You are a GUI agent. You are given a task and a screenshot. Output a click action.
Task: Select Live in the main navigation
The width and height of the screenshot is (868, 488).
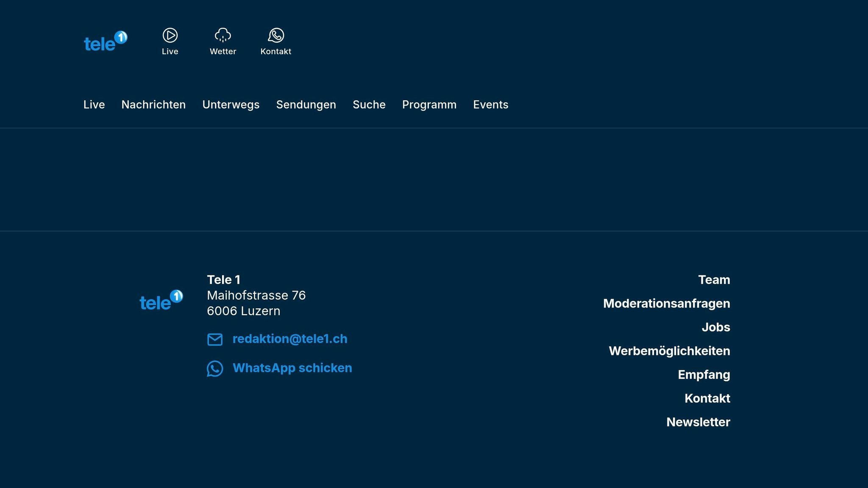point(94,105)
